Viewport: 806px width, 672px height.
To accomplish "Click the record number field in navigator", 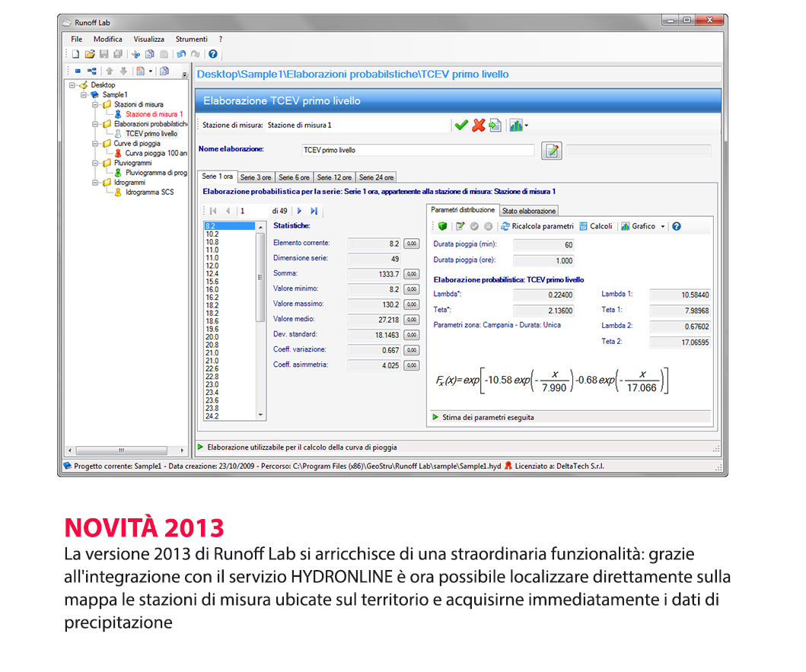I will tap(253, 211).
